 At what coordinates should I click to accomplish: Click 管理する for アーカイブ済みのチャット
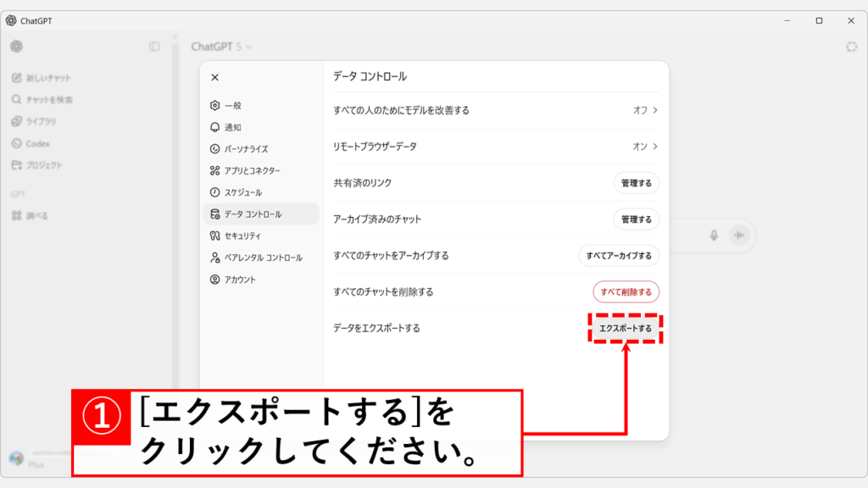click(636, 219)
